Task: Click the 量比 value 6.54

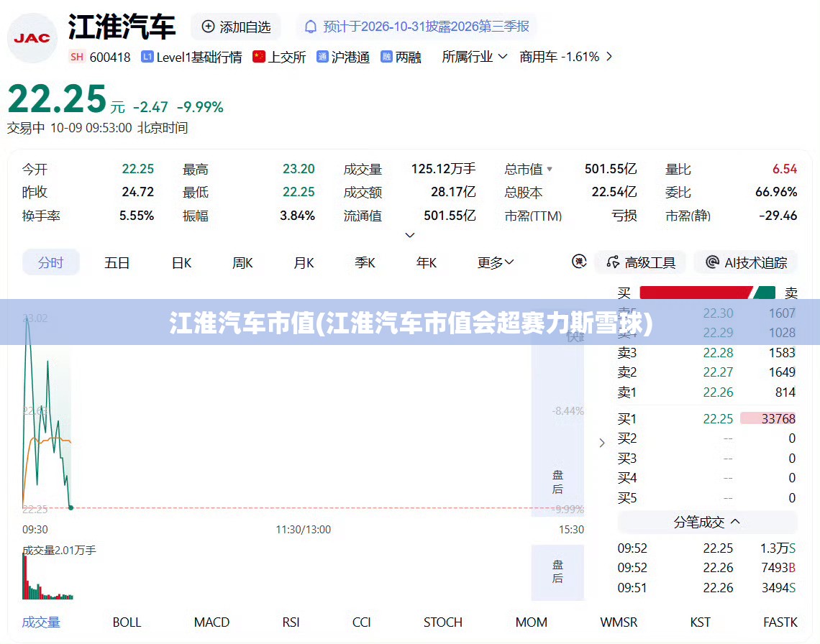Action: click(785, 169)
